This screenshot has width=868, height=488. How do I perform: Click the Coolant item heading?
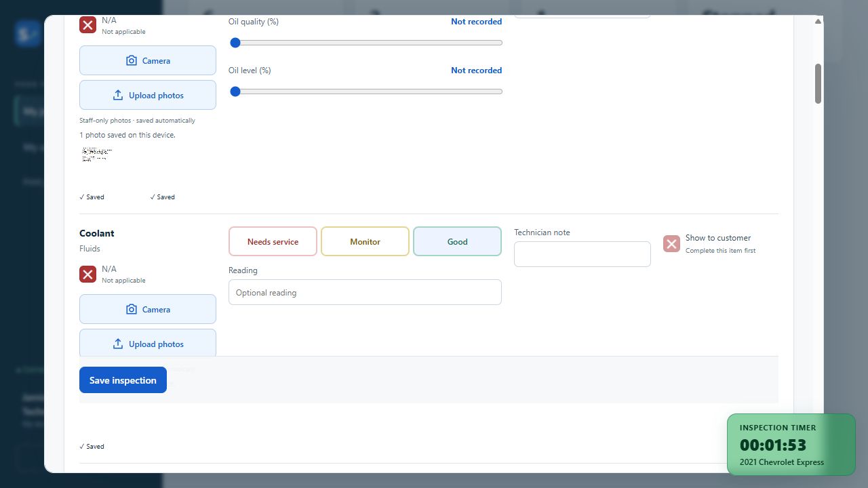(97, 233)
